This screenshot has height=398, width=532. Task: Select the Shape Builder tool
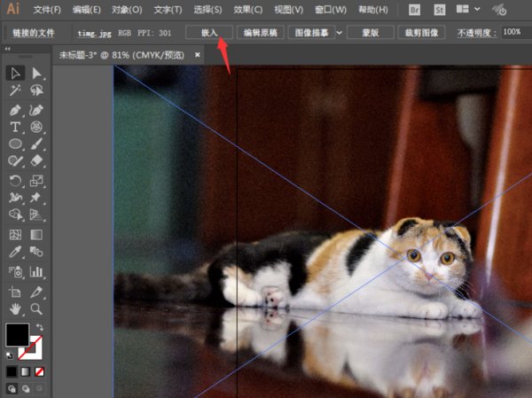(x=15, y=215)
